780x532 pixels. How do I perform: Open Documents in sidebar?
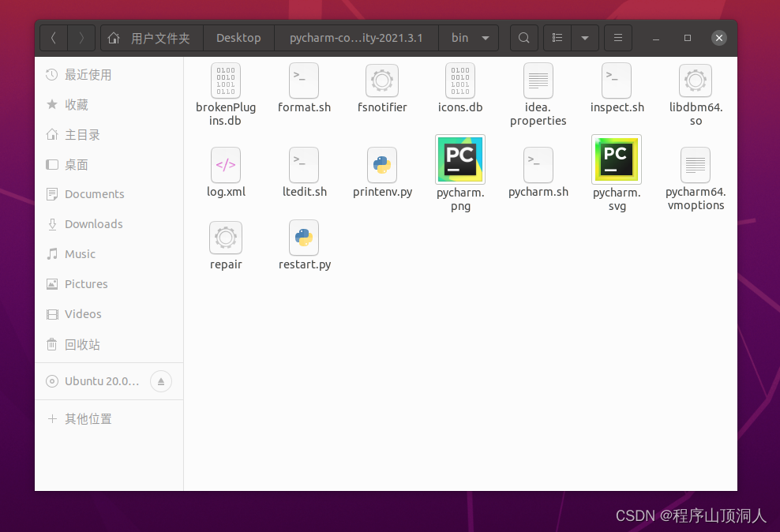click(109, 194)
